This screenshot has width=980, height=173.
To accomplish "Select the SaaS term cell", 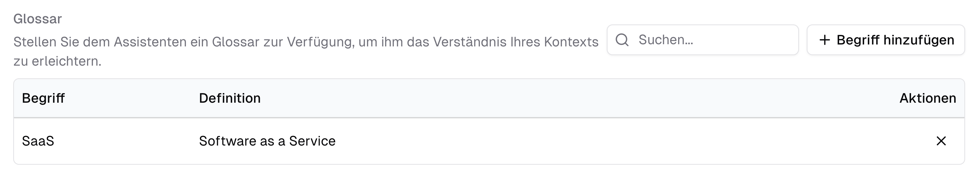I will (39, 141).
